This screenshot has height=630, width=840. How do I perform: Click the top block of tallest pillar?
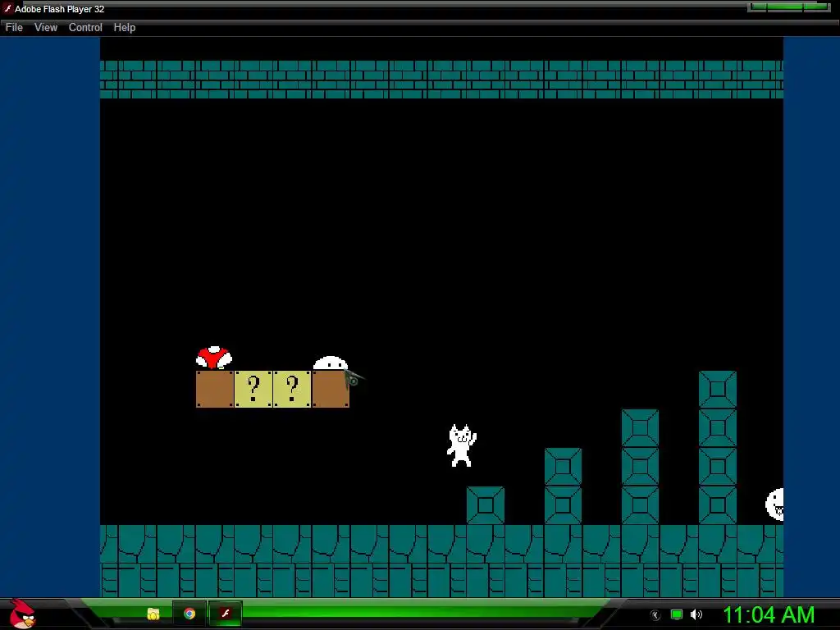point(717,390)
